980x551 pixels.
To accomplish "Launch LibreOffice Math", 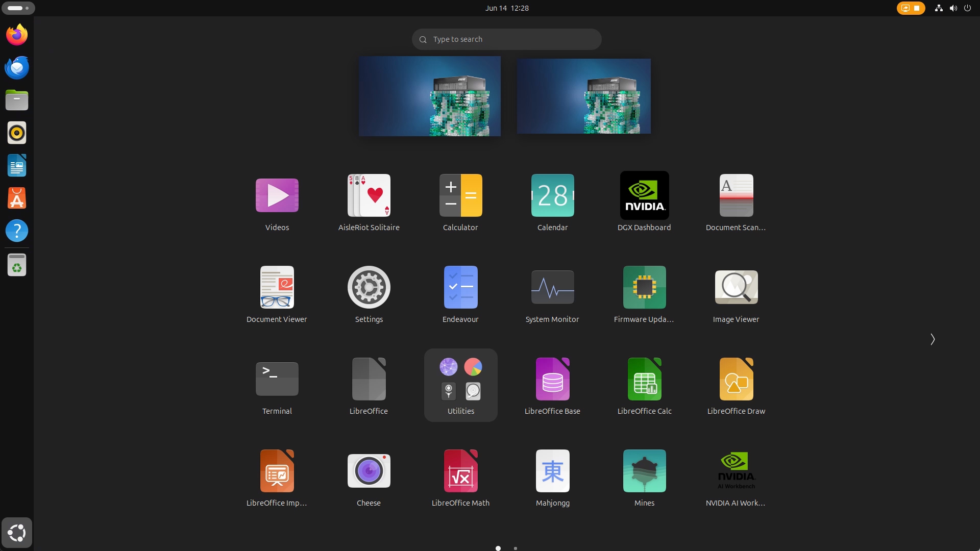I will click(x=460, y=478).
